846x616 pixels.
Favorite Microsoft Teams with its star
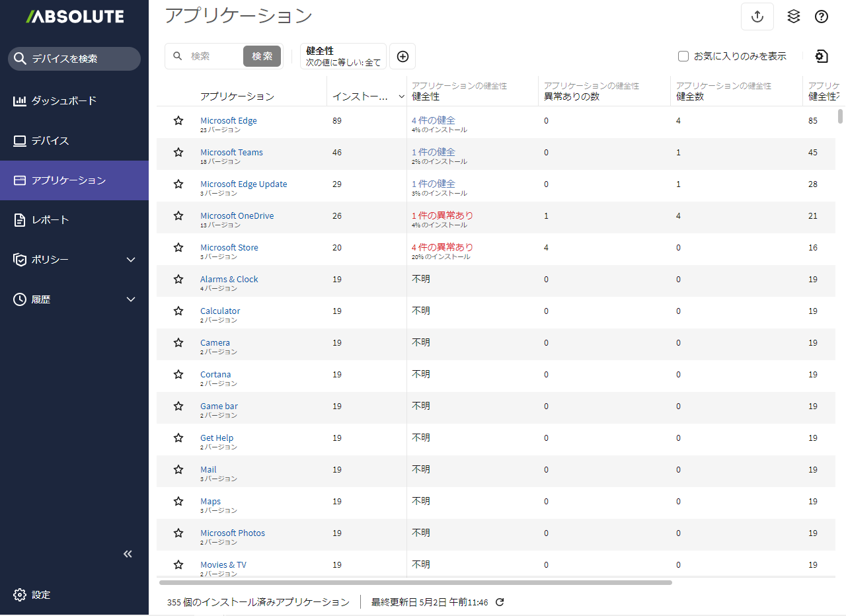click(x=178, y=153)
